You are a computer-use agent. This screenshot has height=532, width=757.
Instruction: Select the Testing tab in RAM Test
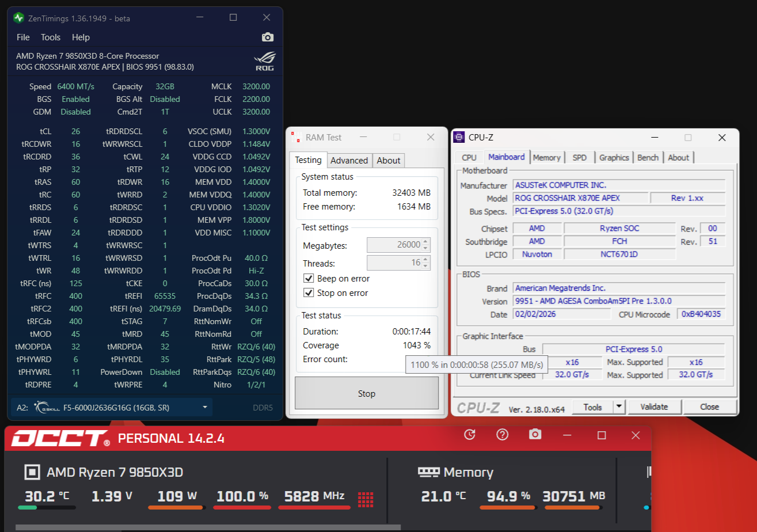(309, 160)
